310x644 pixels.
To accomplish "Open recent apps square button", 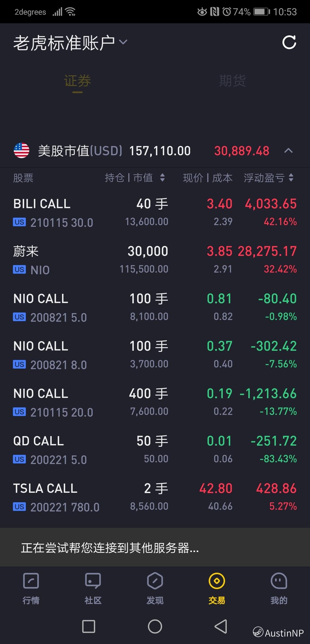I will 89,626.
